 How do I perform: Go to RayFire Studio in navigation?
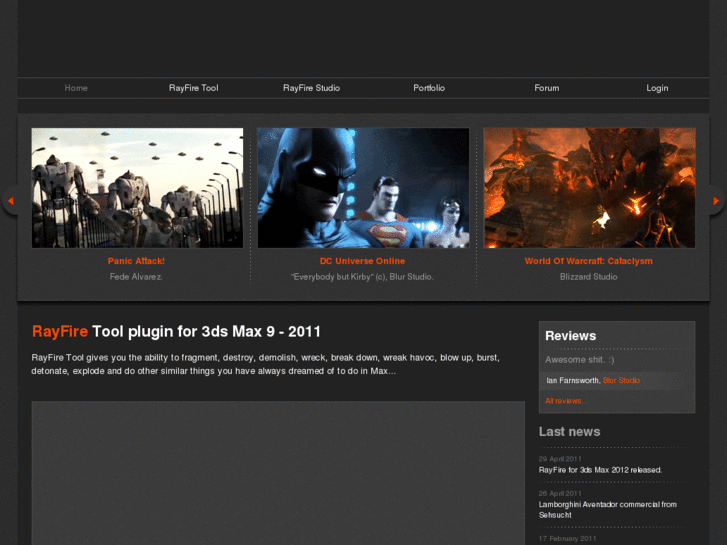pos(312,88)
